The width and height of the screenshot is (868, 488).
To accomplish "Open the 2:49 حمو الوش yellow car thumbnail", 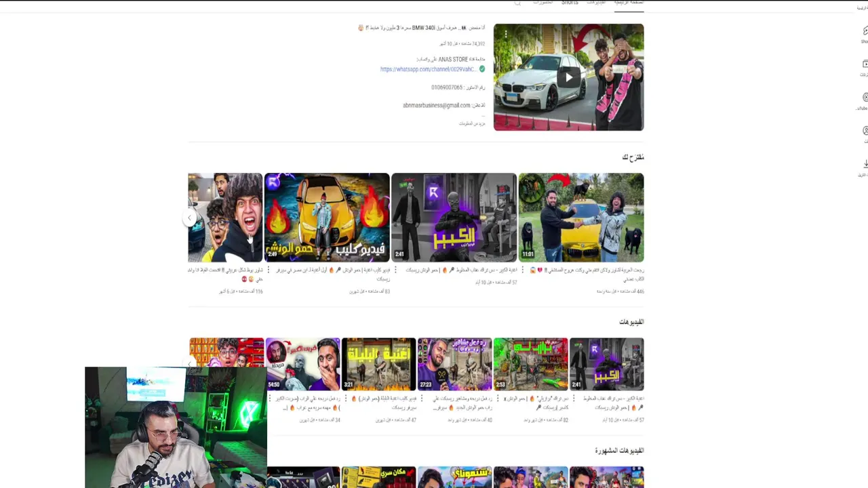I will click(327, 218).
